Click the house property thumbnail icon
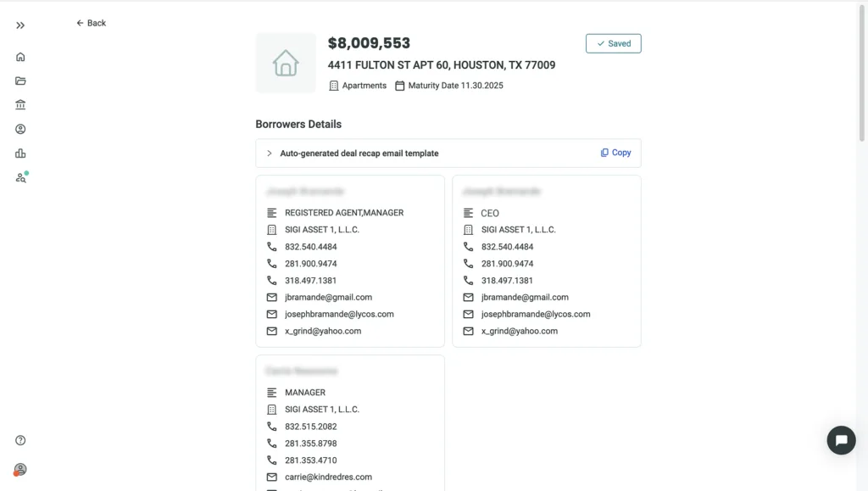Image resolution: width=868 pixels, height=491 pixels. click(x=286, y=63)
